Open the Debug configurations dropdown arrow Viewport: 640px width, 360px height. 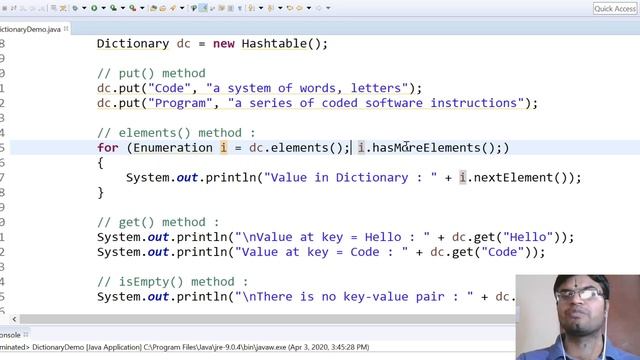pyautogui.click(x=84, y=8)
